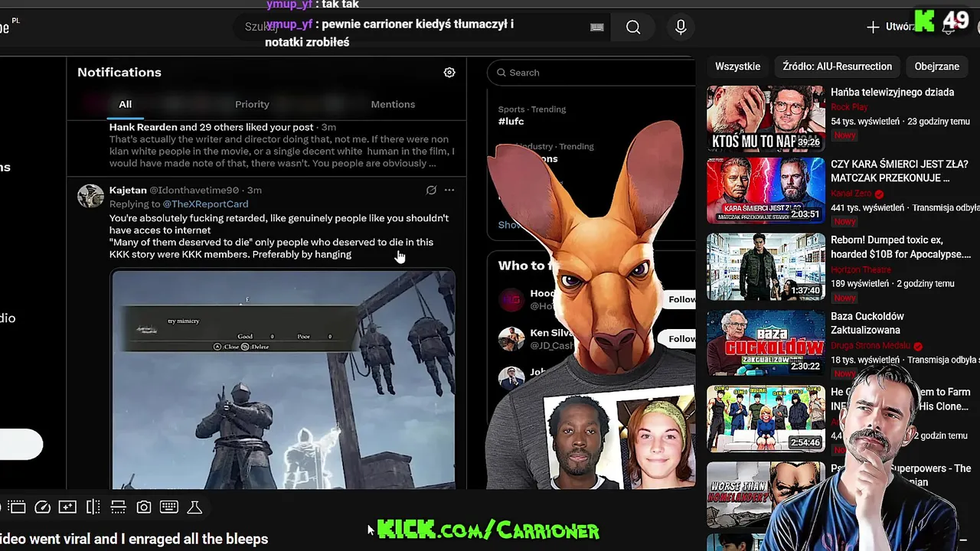This screenshot has width=980, height=551.
Task: Switch to the Mentions notifications tab
Action: [x=393, y=104]
